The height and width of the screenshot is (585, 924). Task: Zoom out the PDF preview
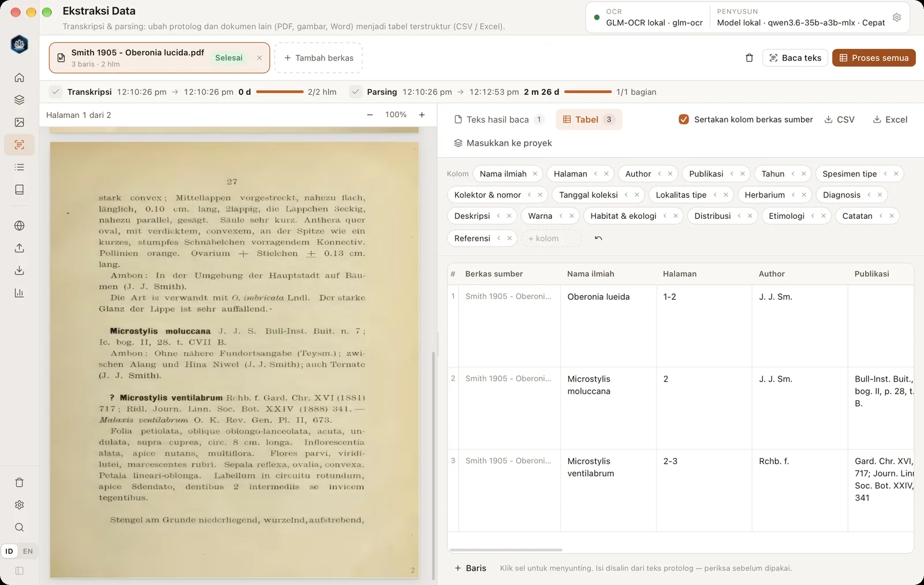[370, 115]
